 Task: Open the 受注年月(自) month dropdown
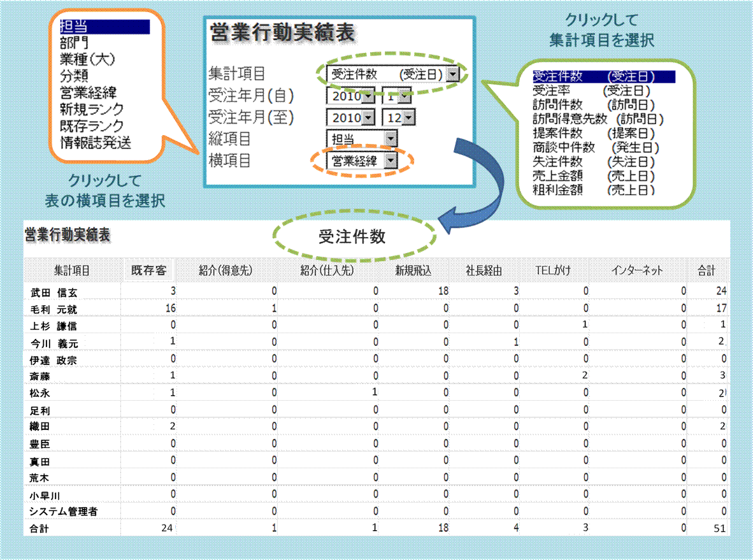[x=405, y=96]
